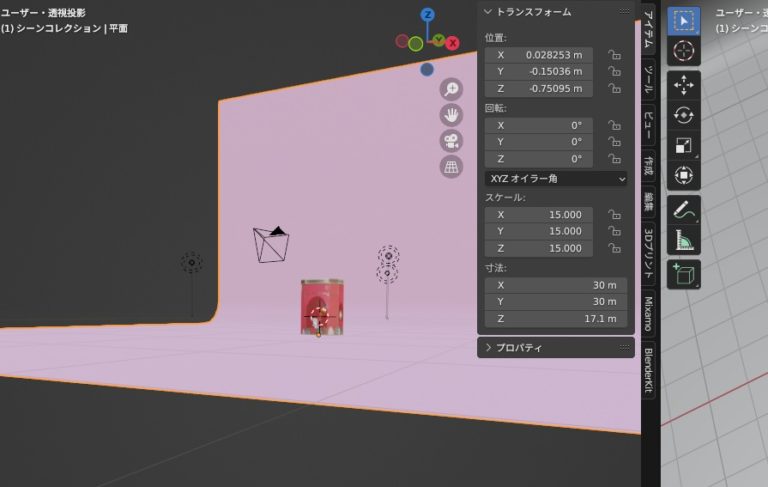Viewport: 768px width, 487px height.
Task: Toggle lock for rotation X
Action: tap(614, 125)
